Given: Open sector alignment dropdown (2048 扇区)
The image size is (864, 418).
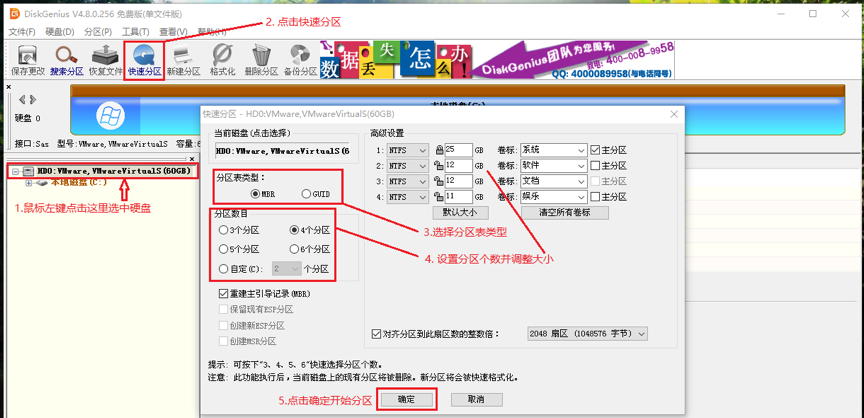Looking at the screenshot, I should [587, 334].
